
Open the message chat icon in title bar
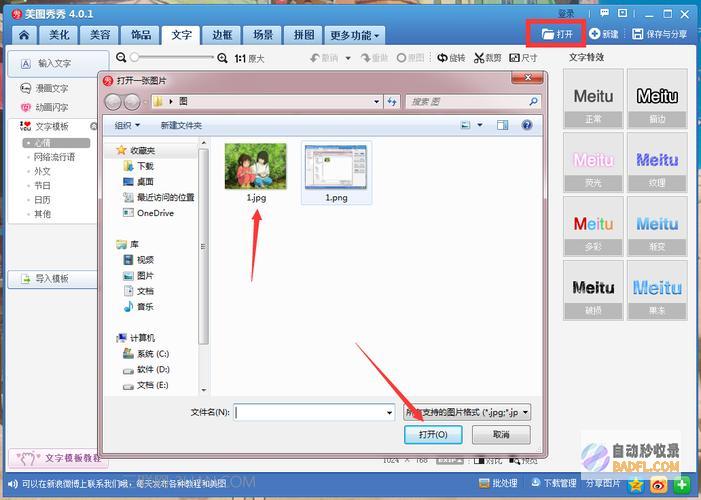pos(604,13)
